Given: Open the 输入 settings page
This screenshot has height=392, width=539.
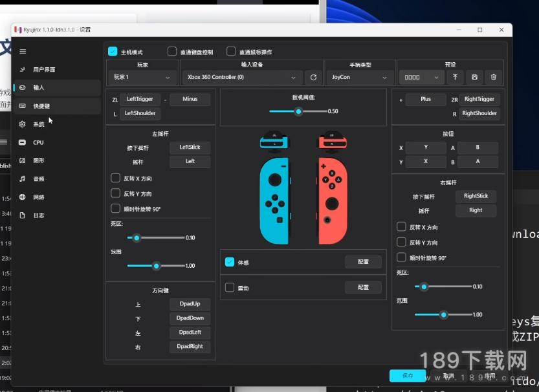Looking at the screenshot, I should (57, 87).
